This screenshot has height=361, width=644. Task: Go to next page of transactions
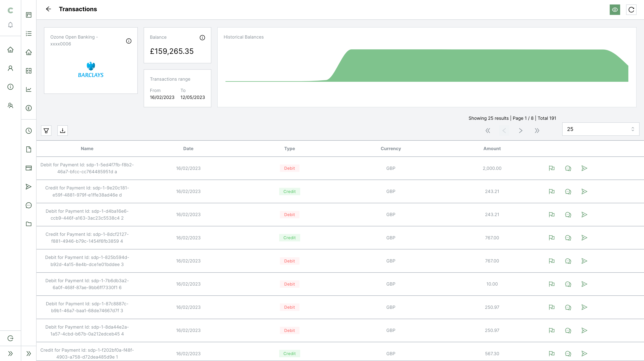point(520,131)
